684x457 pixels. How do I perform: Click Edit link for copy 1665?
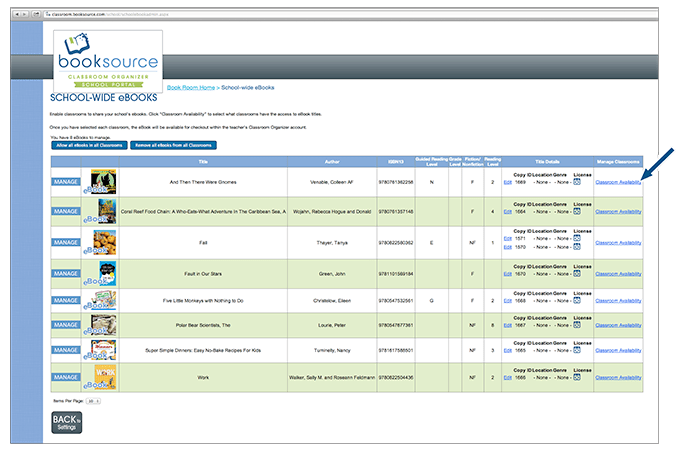point(507,350)
